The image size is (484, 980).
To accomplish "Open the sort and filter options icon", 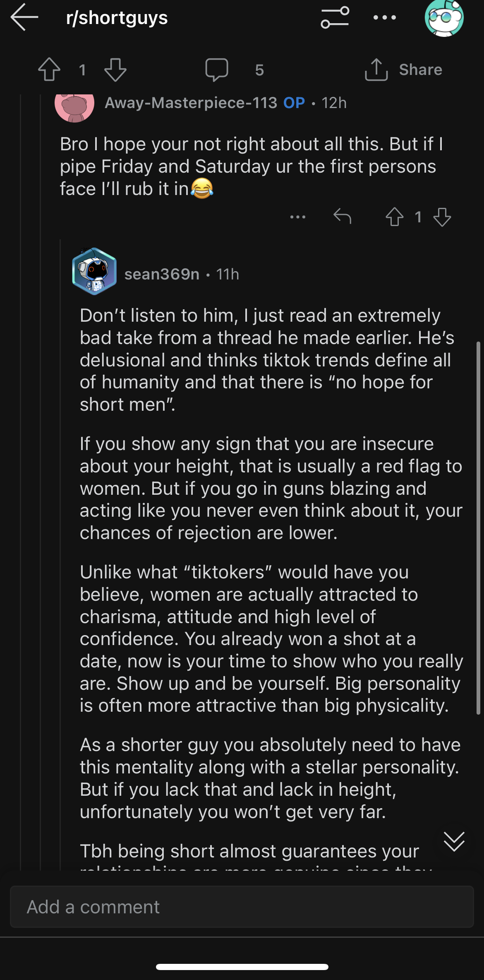I will (x=335, y=17).
